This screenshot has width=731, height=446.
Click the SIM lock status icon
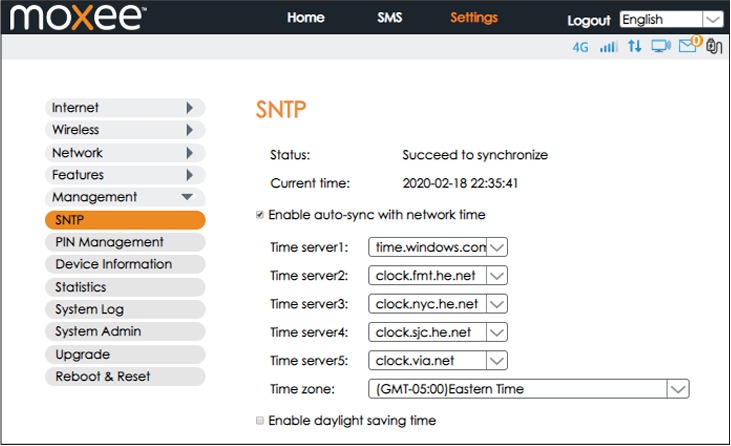point(714,46)
